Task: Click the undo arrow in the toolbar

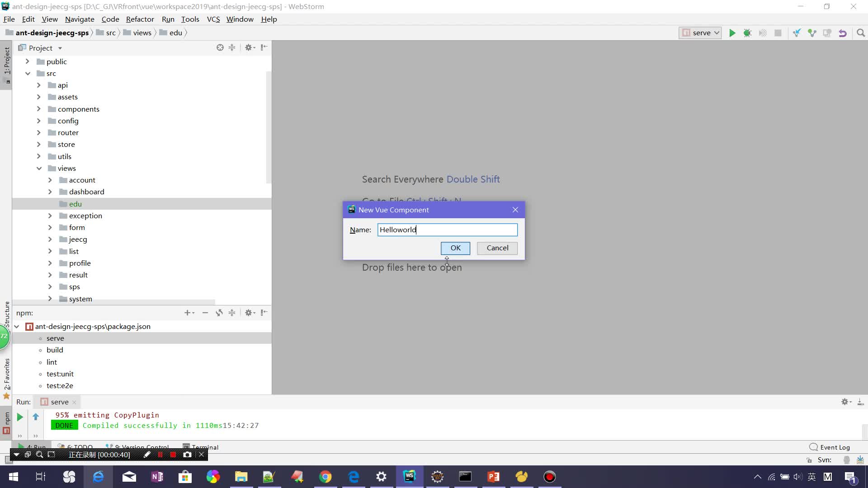Action: pyautogui.click(x=843, y=33)
